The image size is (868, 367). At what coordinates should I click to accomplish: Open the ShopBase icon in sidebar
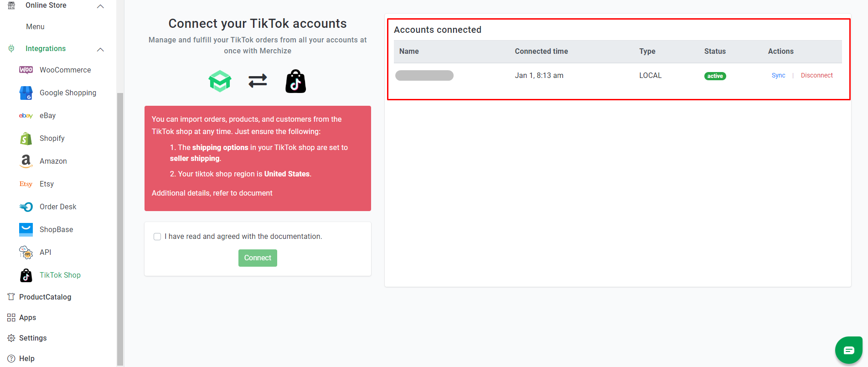(26, 229)
